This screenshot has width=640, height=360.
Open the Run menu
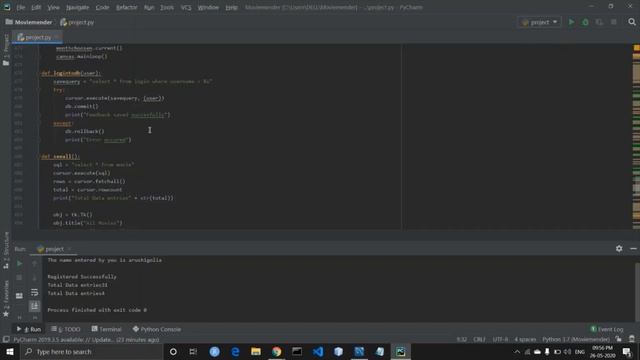coord(149,7)
